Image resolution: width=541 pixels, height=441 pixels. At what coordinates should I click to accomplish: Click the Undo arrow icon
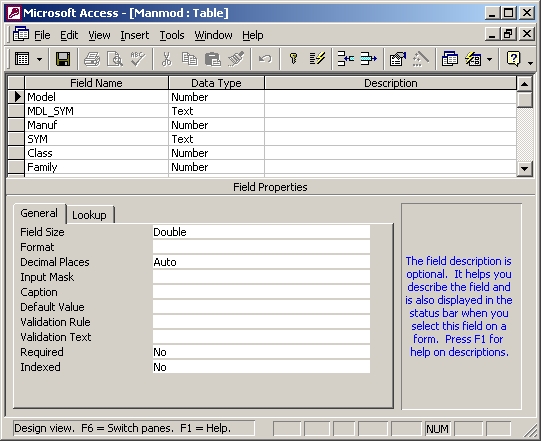coord(265,59)
